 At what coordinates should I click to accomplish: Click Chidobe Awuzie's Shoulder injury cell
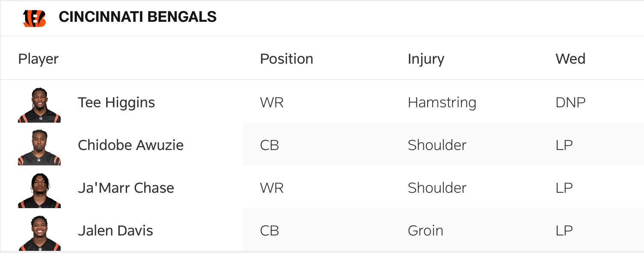(437, 145)
